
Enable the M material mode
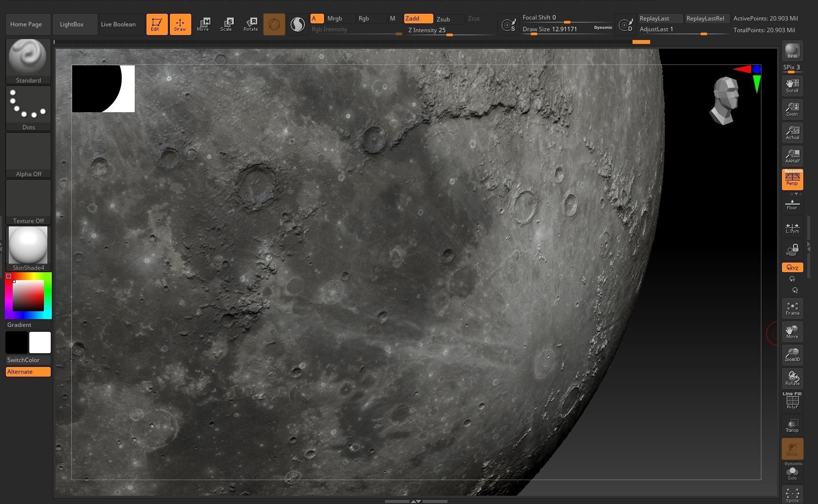pyautogui.click(x=393, y=19)
